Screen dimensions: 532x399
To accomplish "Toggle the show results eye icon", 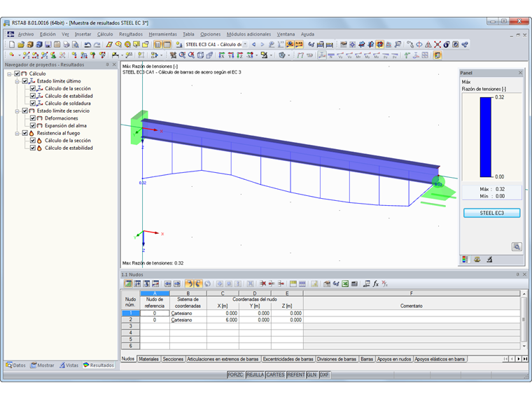I will click(290, 44).
